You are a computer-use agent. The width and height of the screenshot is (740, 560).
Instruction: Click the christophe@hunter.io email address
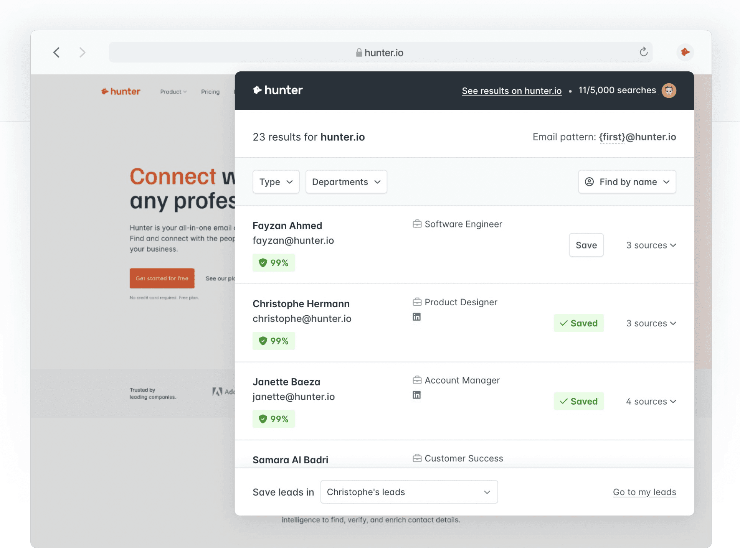[x=302, y=319]
